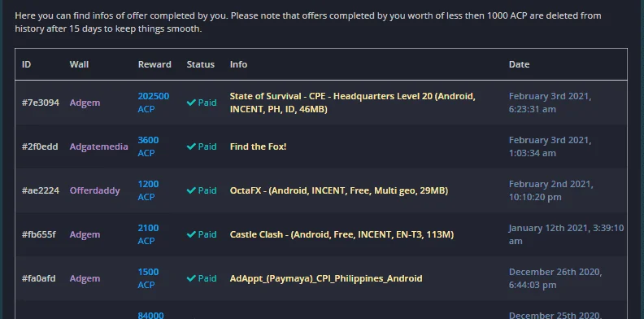The height and width of the screenshot is (319, 644).
Task: Select offer ID #2f0edd
Action: [x=40, y=146]
